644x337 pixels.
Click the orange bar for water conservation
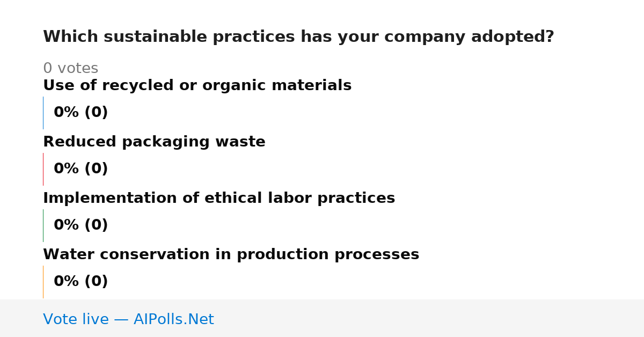click(x=43, y=282)
